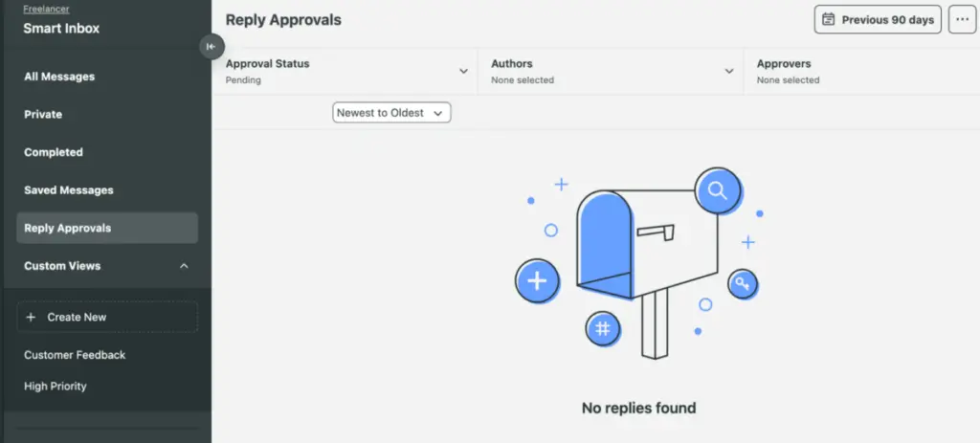
Task: Collapse the sidebar with the arrow icon
Action: pos(212,46)
